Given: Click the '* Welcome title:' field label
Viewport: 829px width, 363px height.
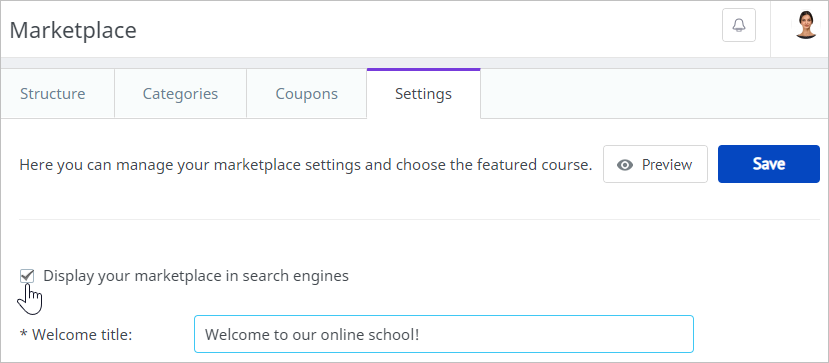Looking at the screenshot, I should (76, 334).
